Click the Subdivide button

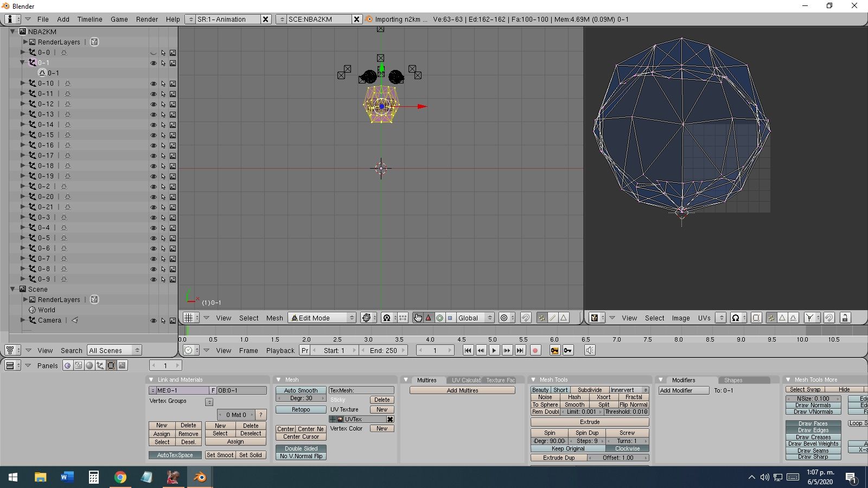click(590, 390)
